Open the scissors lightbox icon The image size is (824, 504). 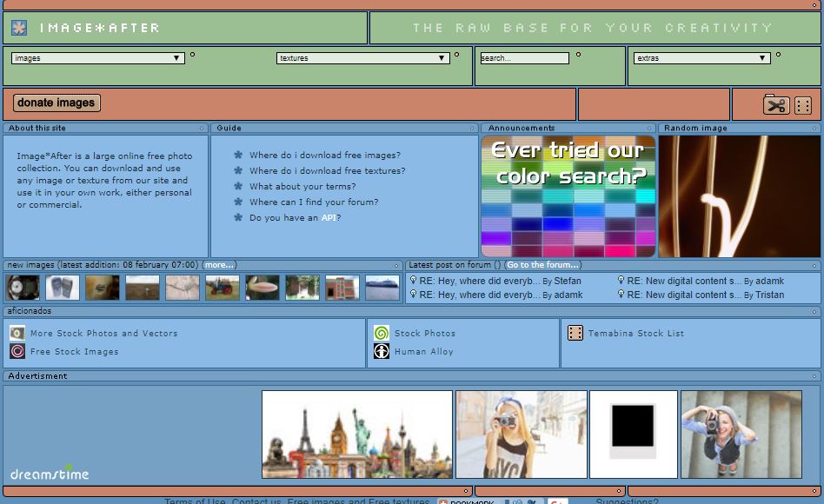pyautogui.click(x=776, y=105)
